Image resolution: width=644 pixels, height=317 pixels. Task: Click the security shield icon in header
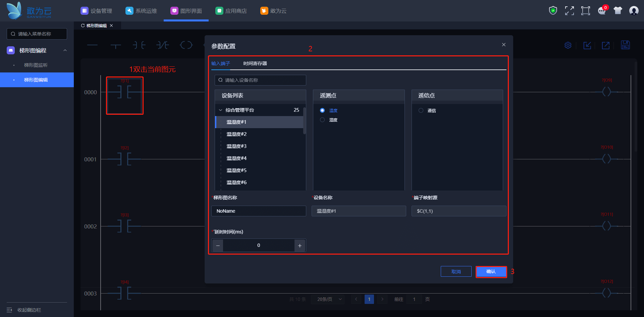click(553, 11)
